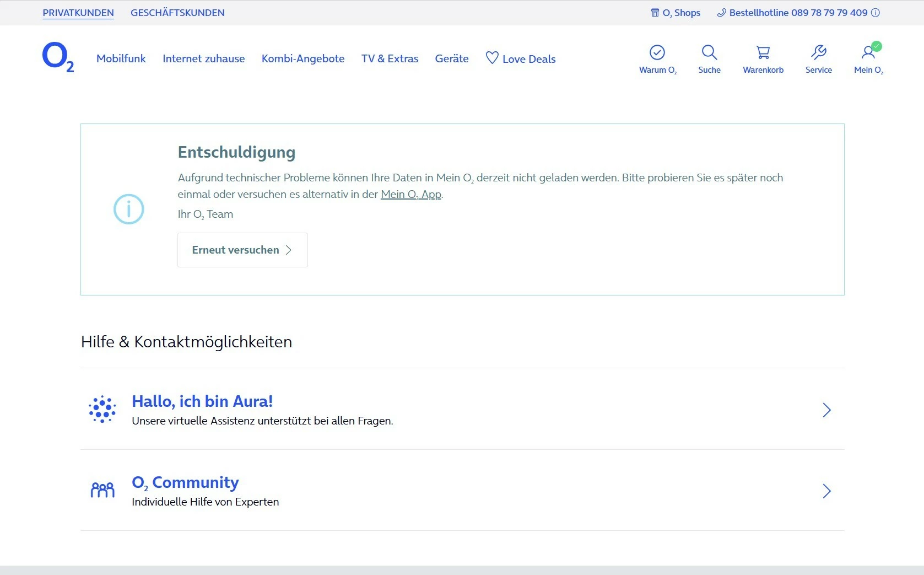
Task: Click the O2 Community people icon
Action: pyautogui.click(x=102, y=490)
